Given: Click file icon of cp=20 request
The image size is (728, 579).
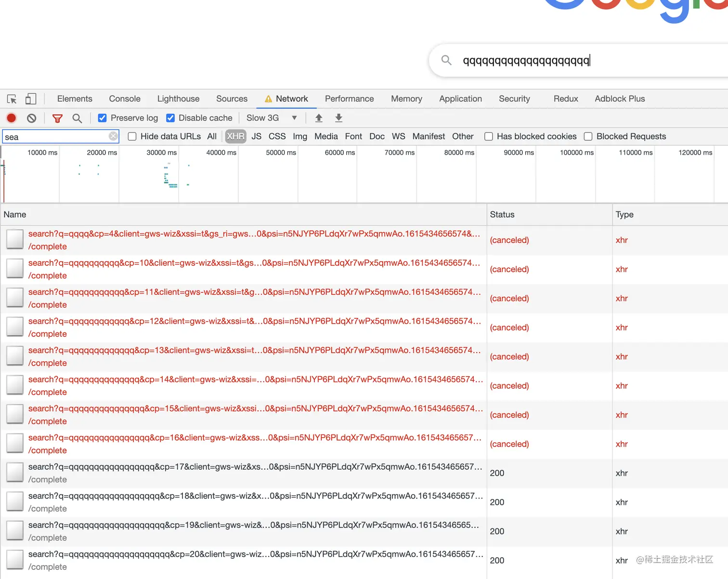Looking at the screenshot, I should (15, 560).
